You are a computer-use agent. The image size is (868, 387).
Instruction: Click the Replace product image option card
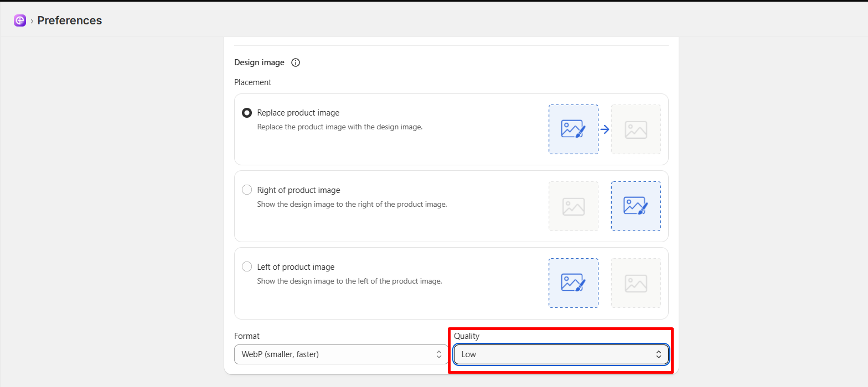[451, 129]
